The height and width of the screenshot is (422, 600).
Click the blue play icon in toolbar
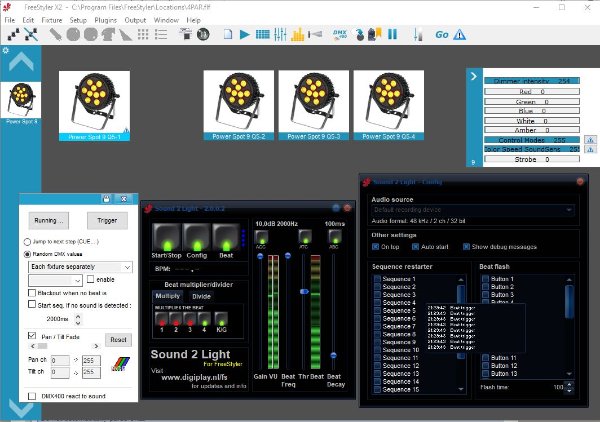coord(245,34)
